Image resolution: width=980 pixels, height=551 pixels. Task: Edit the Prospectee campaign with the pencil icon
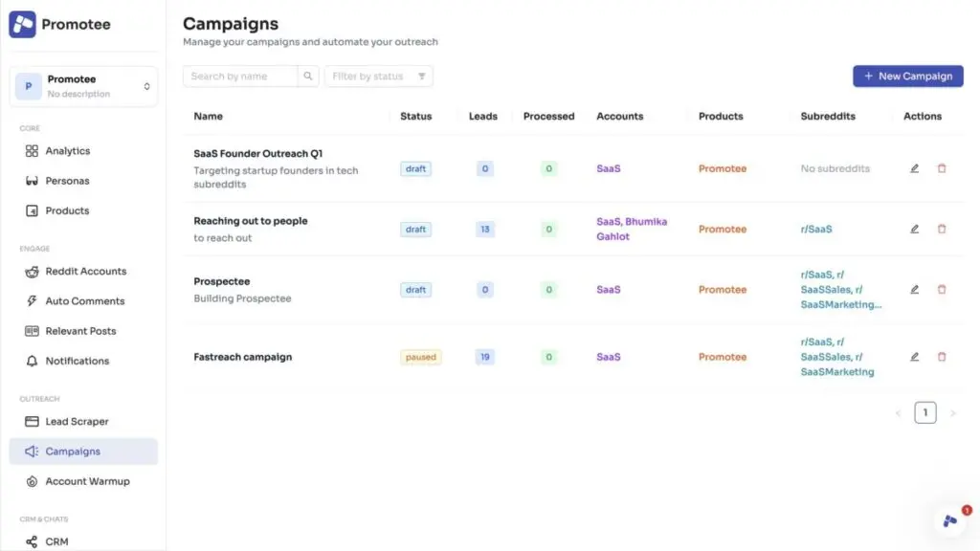coord(914,289)
